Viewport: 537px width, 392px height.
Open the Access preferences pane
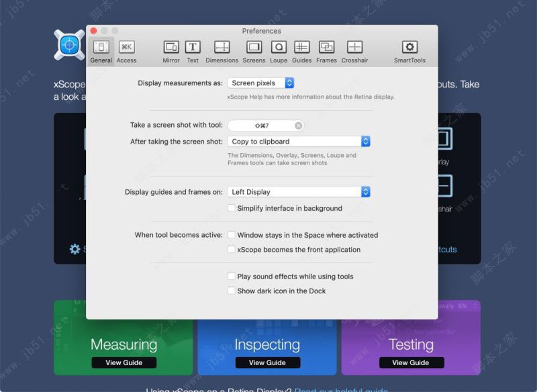pos(126,52)
